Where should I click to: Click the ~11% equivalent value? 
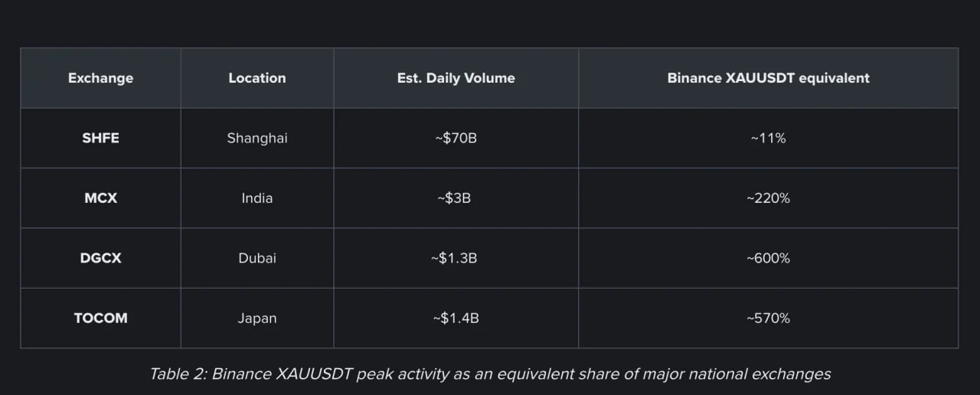coord(768,139)
